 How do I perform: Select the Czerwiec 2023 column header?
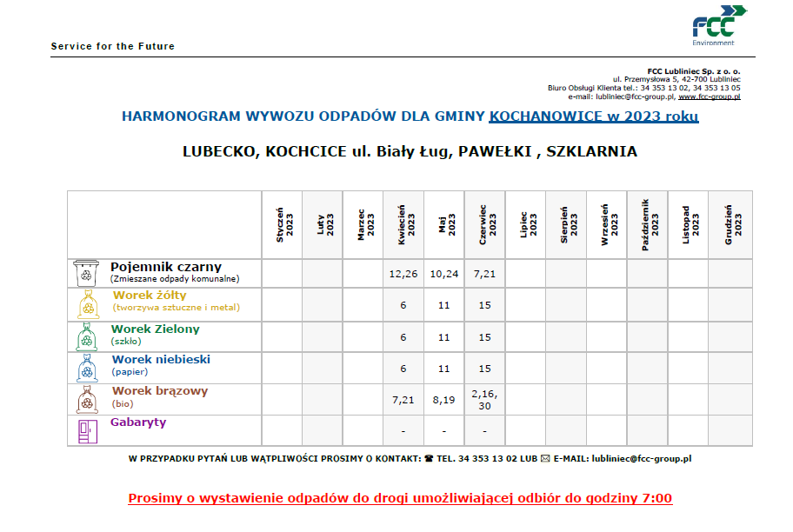pyautogui.click(x=484, y=223)
